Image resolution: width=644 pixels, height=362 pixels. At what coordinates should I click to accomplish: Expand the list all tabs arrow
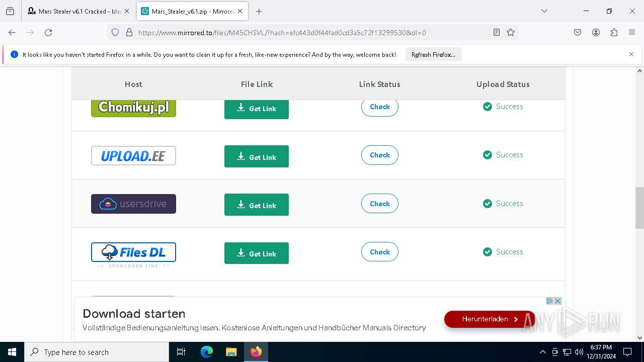[544, 11]
